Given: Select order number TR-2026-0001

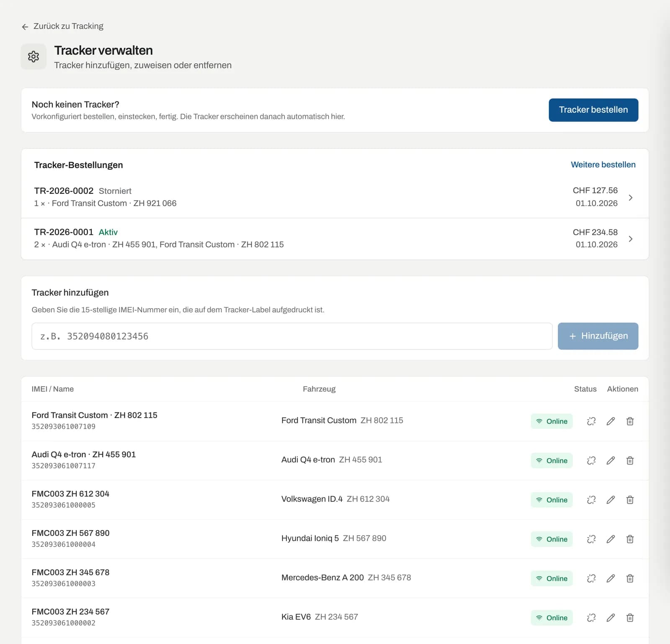Looking at the screenshot, I should [64, 232].
